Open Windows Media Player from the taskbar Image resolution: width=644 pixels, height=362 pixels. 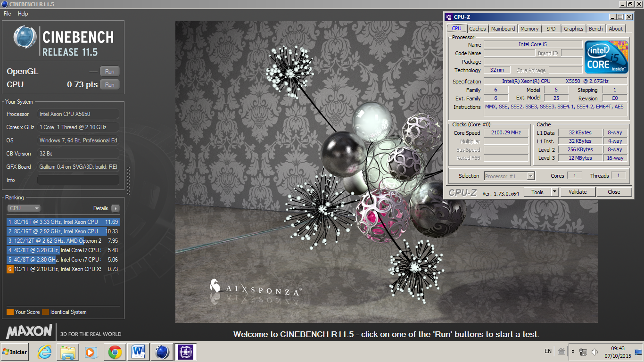pos(90,352)
